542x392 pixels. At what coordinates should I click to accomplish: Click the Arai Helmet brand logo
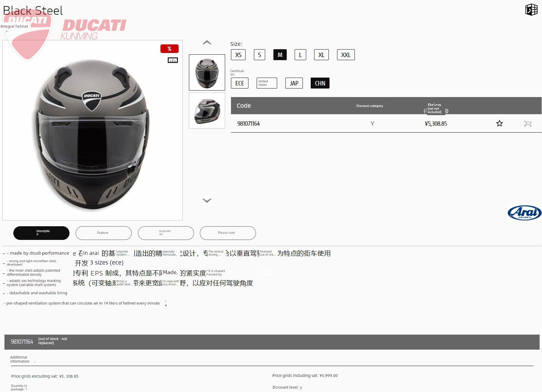pos(525,213)
